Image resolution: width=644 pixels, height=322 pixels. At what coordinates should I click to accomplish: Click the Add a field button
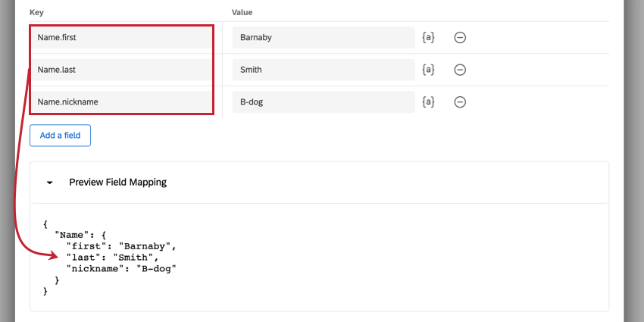pyautogui.click(x=60, y=136)
